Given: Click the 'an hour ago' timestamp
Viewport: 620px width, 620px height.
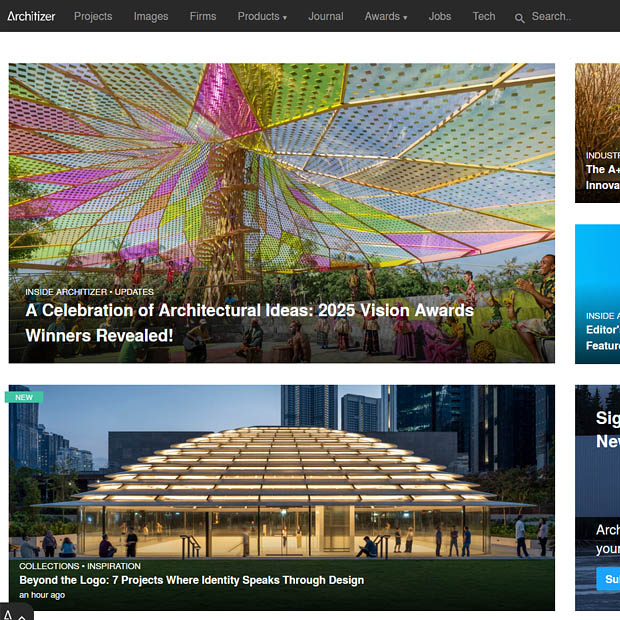Looking at the screenshot, I should 42,595.
